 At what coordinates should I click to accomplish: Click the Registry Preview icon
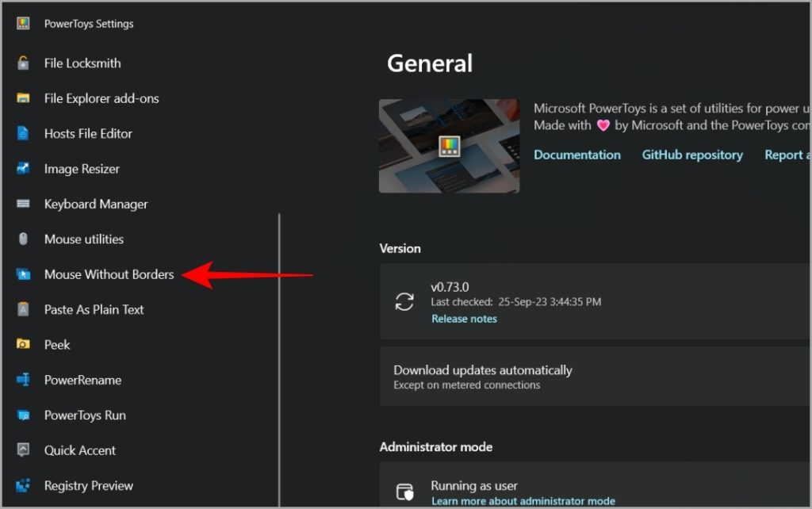point(23,485)
